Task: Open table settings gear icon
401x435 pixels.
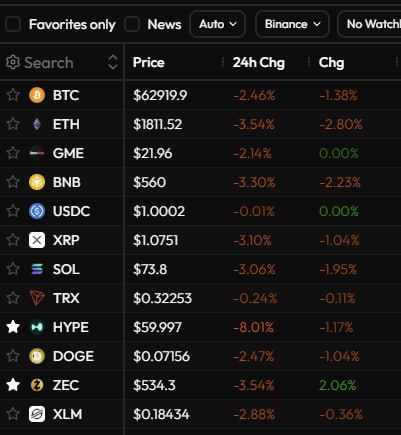Action: (x=13, y=62)
